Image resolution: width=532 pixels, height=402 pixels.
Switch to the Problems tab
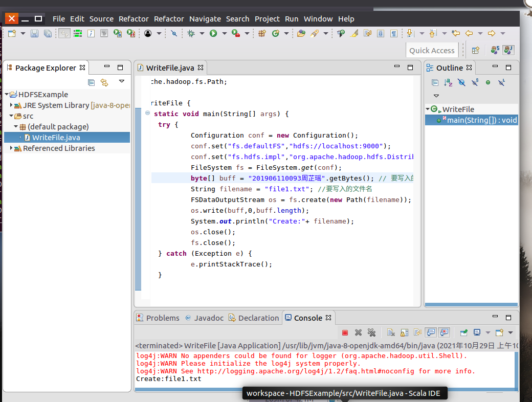tap(162, 318)
